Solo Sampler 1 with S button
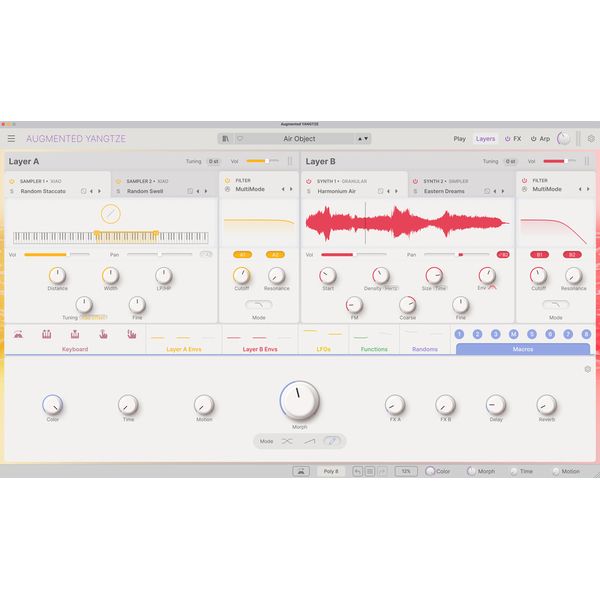 [11, 191]
